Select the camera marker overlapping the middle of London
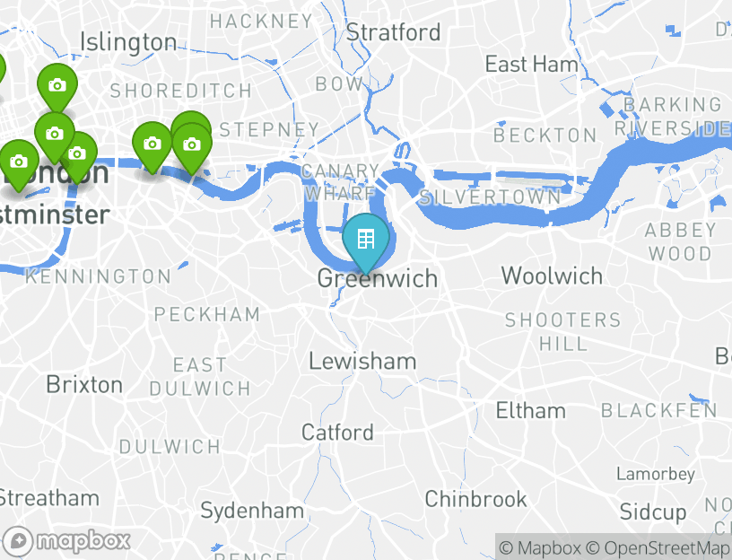The image size is (732, 560). point(79,156)
